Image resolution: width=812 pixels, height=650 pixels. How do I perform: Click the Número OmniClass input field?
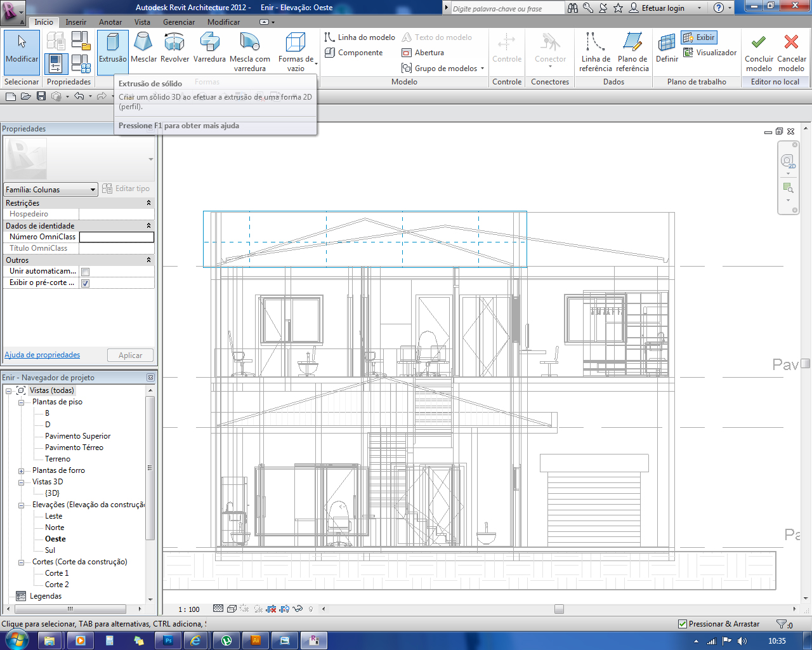(116, 237)
